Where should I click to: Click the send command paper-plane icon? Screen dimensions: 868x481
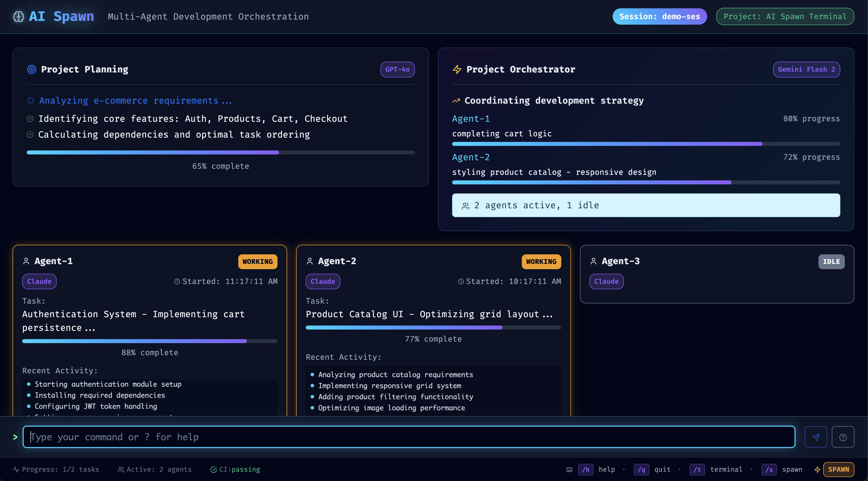tap(815, 437)
